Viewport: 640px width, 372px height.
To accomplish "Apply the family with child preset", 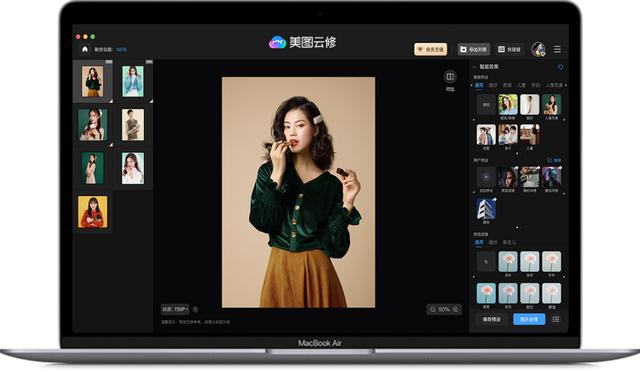I will coord(508,135).
